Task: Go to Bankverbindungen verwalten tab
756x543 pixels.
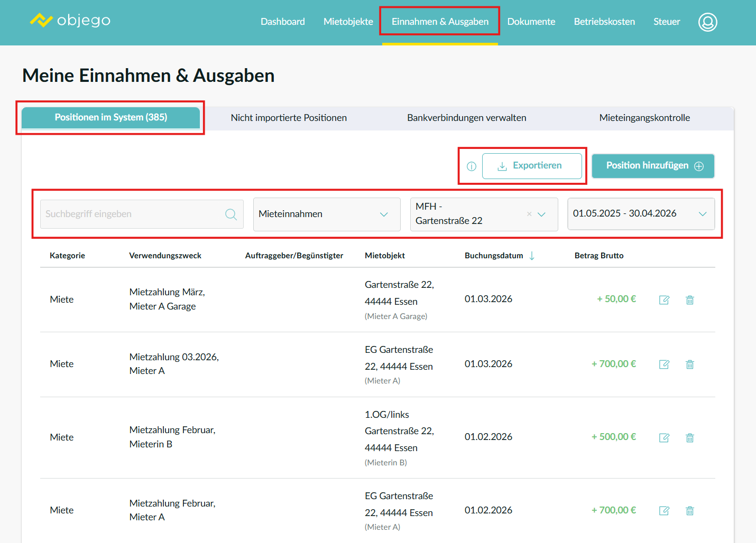Action: 467,118
